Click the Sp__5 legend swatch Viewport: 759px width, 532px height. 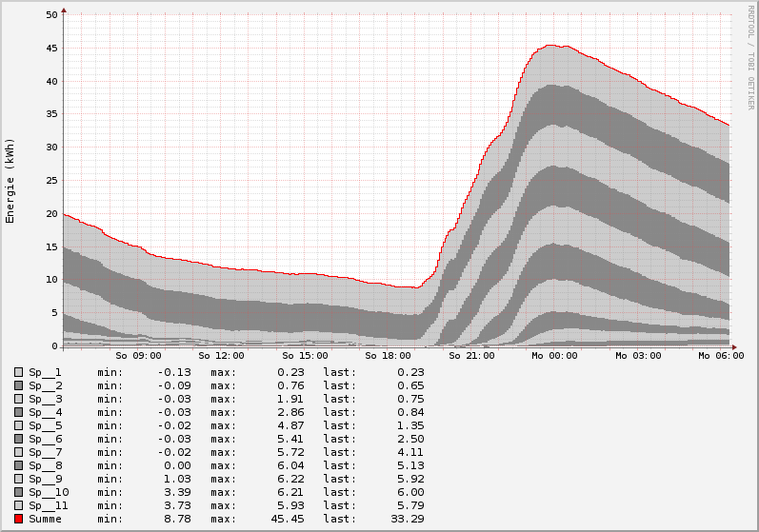click(x=18, y=425)
